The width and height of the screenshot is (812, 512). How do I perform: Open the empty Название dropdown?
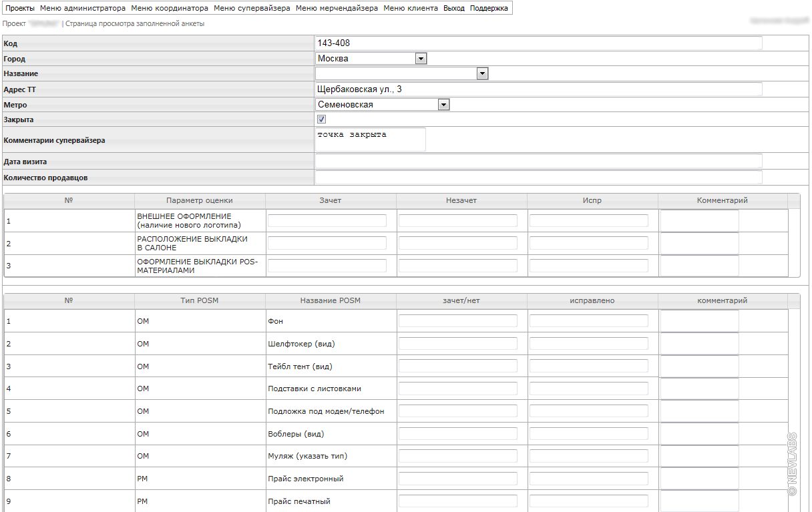pos(482,73)
